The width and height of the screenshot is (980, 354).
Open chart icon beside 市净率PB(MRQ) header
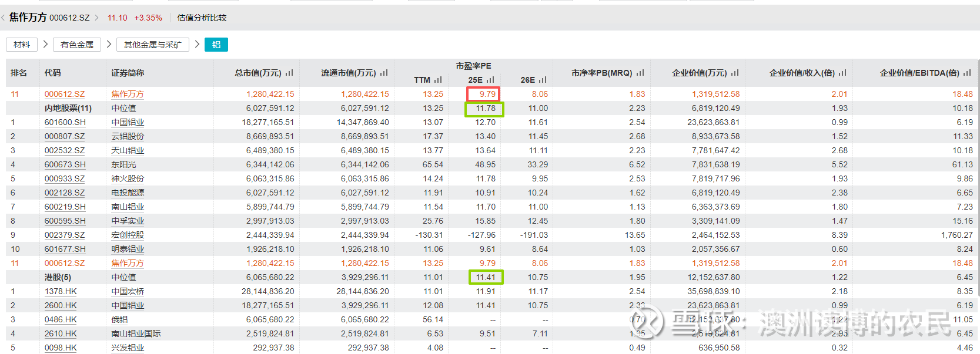[x=640, y=73]
